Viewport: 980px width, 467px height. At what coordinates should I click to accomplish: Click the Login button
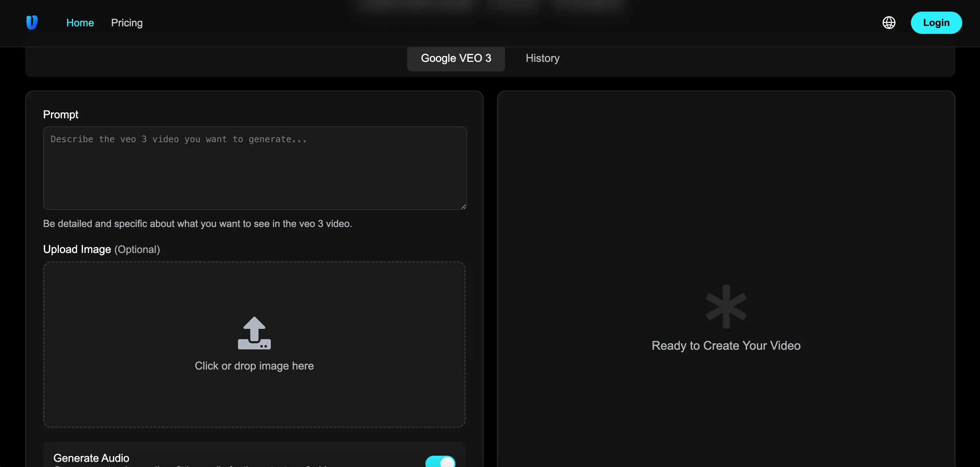(936, 23)
